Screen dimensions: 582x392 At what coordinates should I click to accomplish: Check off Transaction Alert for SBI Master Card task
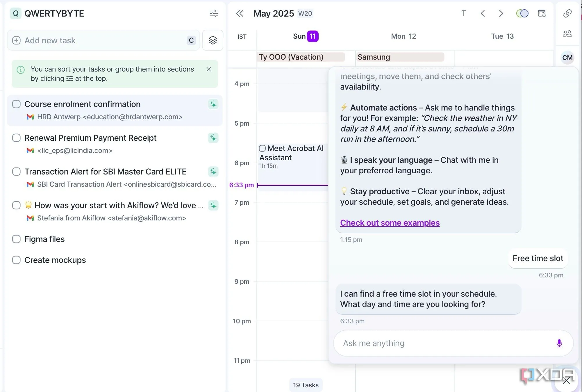pos(16,172)
